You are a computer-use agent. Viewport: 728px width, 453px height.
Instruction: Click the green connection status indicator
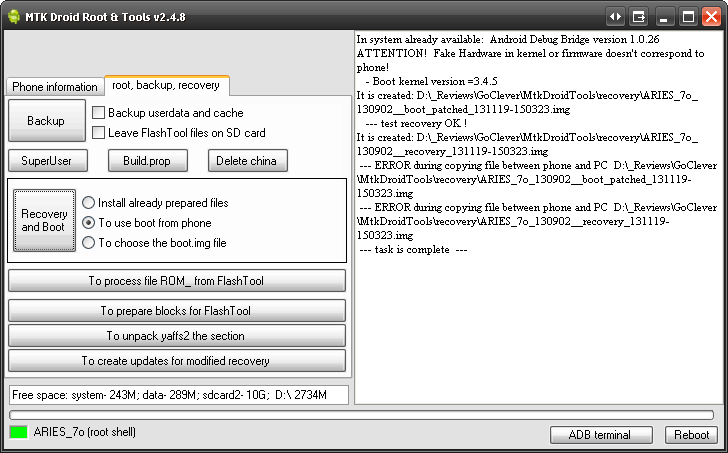coord(19,433)
